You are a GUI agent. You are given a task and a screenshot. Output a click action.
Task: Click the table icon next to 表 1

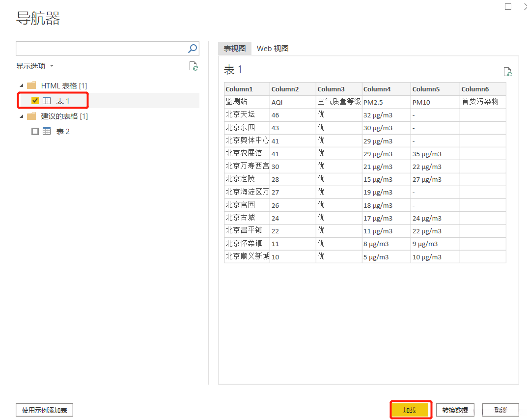47,101
